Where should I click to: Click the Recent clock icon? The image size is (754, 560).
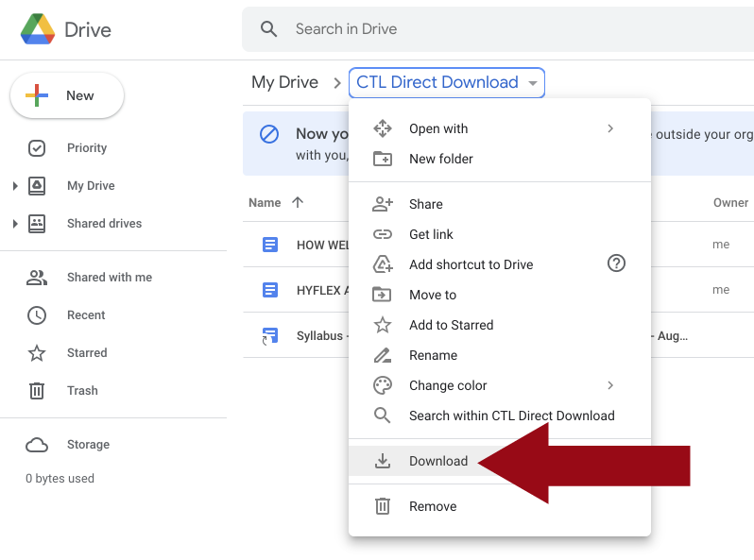[x=37, y=315]
